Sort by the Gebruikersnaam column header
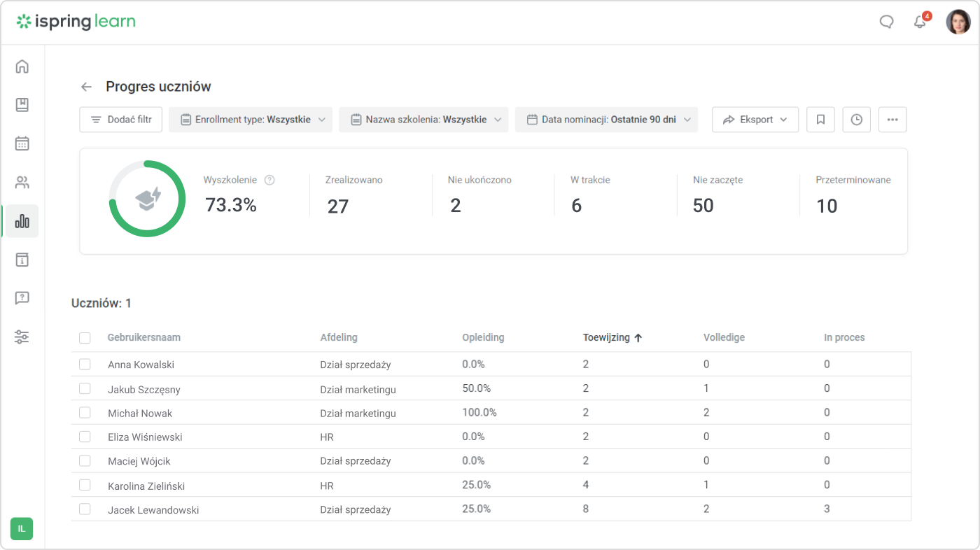980x550 pixels. pyautogui.click(x=144, y=337)
